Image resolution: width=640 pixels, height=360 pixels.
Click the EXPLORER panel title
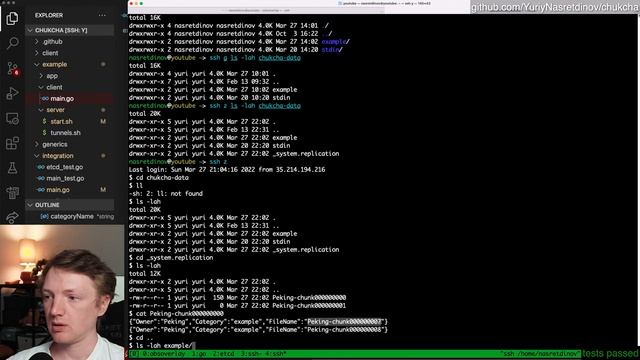click(49, 16)
